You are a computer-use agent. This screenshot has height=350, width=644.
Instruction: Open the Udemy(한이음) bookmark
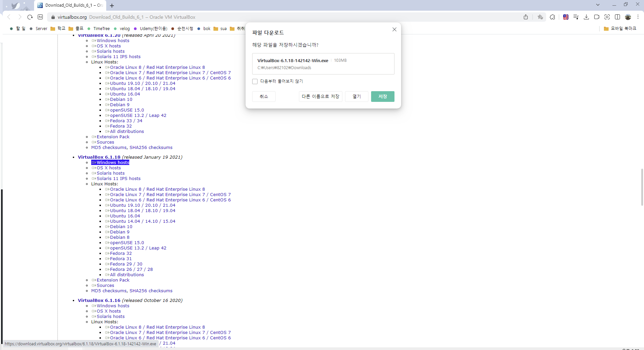150,29
